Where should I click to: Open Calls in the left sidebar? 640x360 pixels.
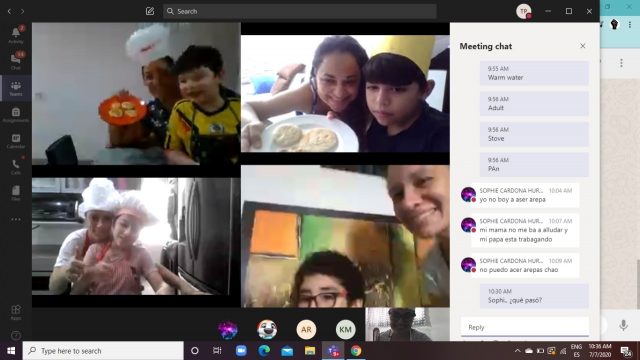click(16, 167)
